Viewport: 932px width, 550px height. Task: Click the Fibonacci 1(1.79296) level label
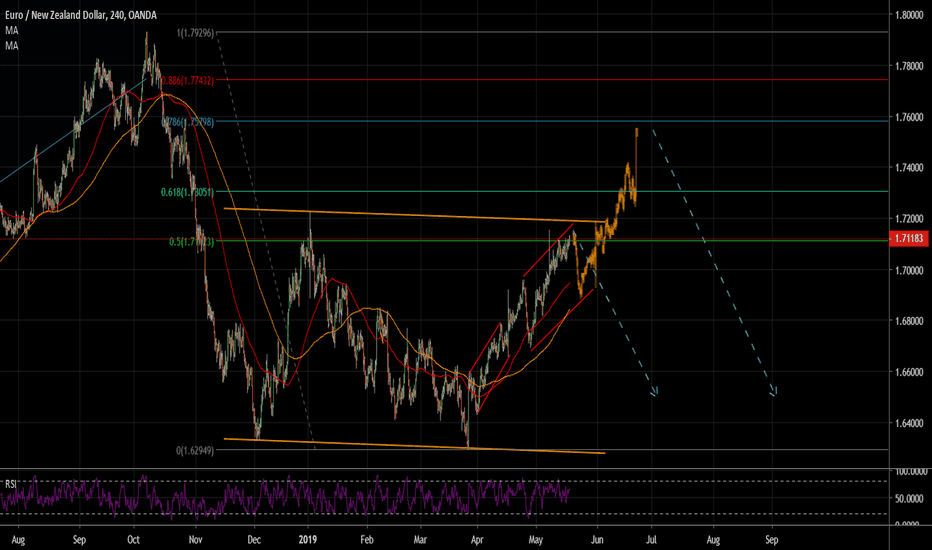pyautogui.click(x=195, y=33)
